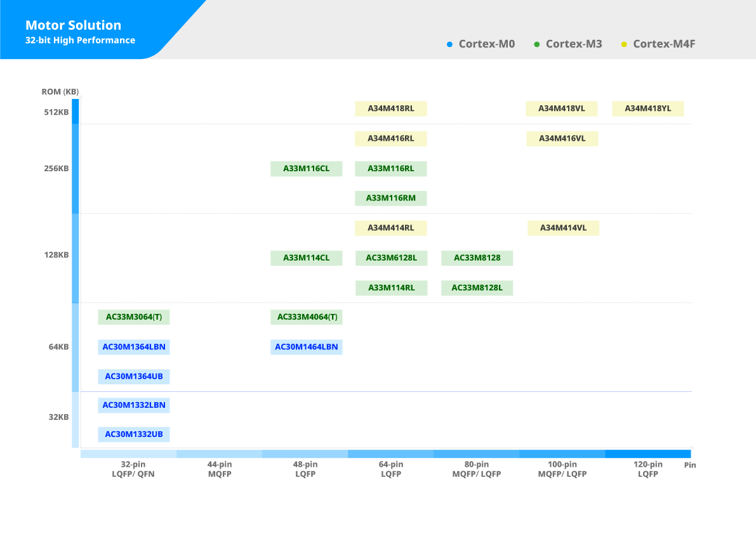
Task: Open the A34M414RL product box
Action: pyautogui.click(x=391, y=228)
